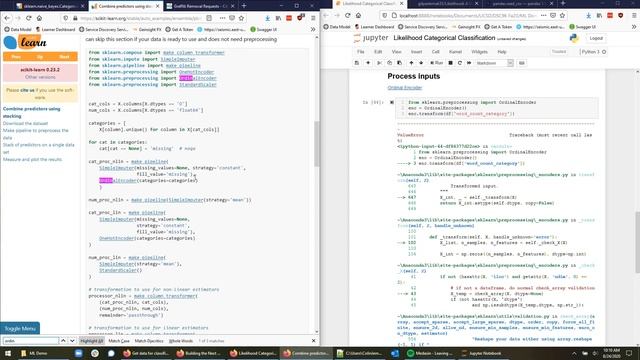Image resolution: width=640 pixels, height=360 pixels.
Task: Toggle Whole Words in the find bar
Action: pos(180,341)
